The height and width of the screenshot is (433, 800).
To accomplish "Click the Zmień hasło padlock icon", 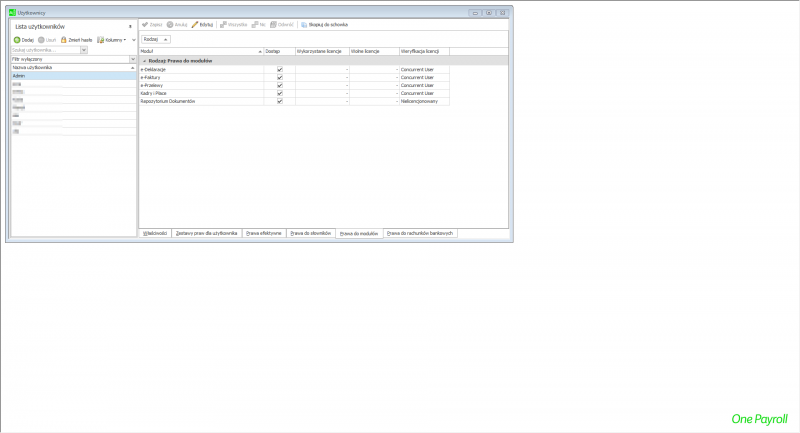I will point(64,40).
